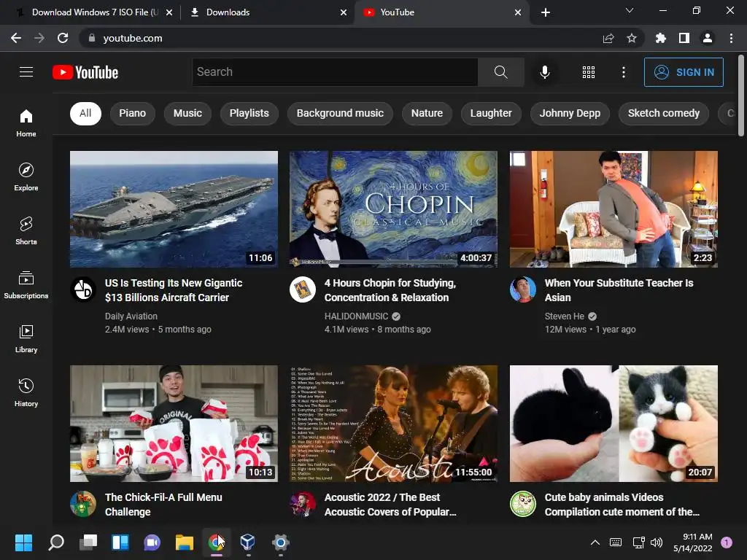Open When Your Substitute Teacher Is Asian title

[619, 290]
